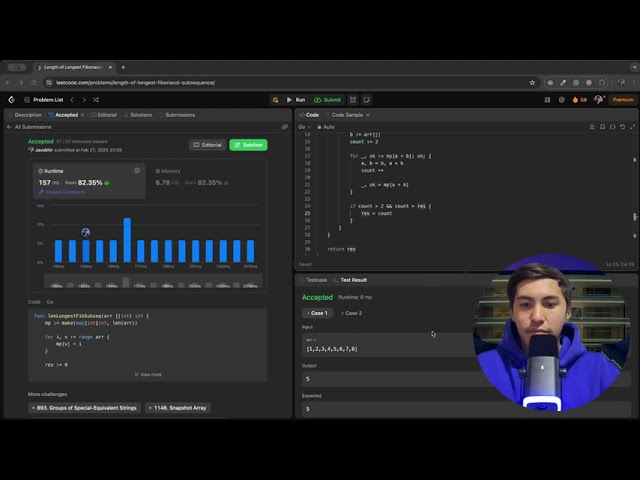Screen dimensions: 640x480
Task: Go back to All Submissions
Action: [29, 127]
